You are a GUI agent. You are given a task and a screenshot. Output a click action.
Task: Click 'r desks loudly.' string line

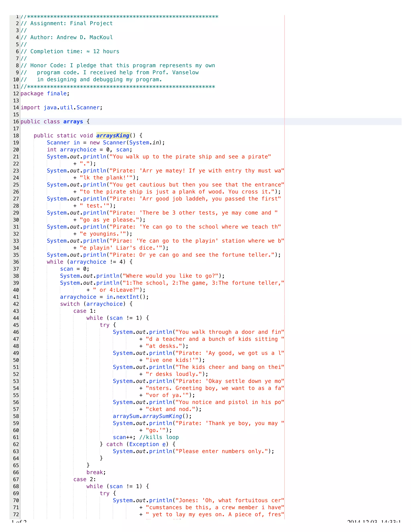tap(174, 374)
